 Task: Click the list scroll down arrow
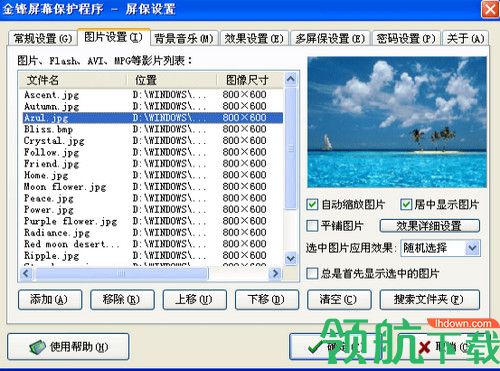click(x=291, y=258)
